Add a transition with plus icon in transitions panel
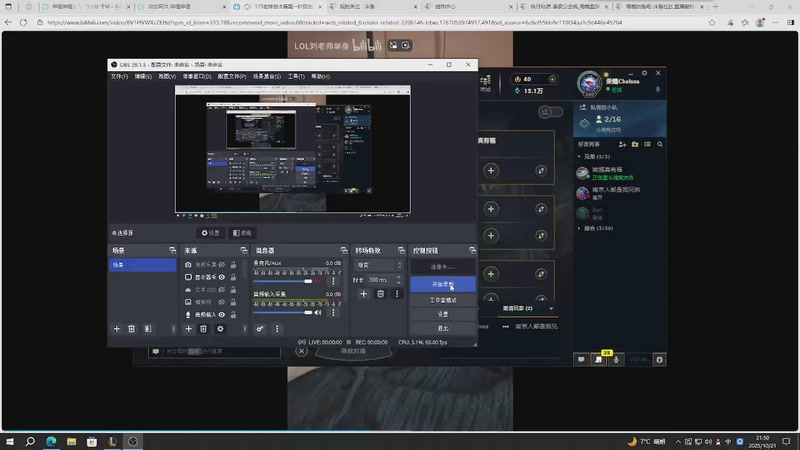This screenshot has height=450, width=800. 363,294
